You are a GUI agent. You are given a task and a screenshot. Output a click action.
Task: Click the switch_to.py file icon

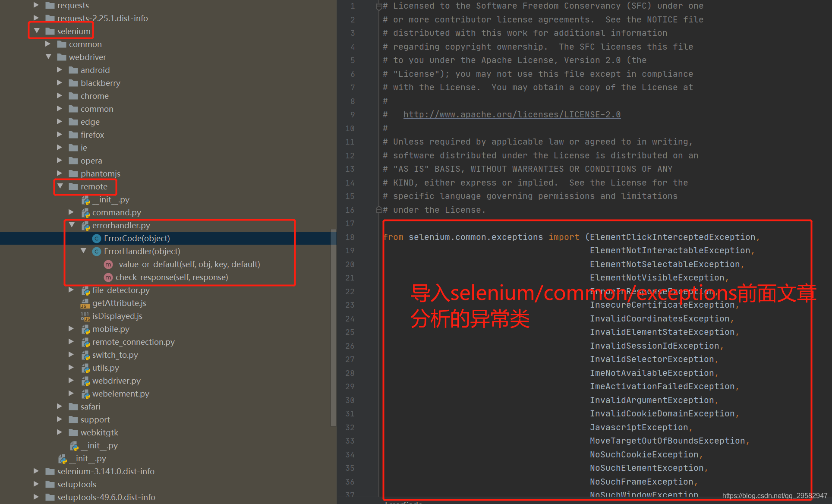85,355
